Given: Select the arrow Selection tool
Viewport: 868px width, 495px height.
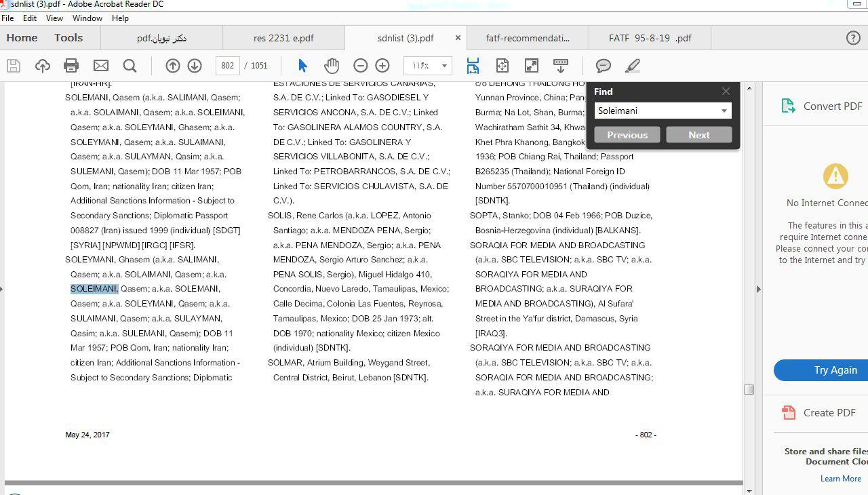Looking at the screenshot, I should [302, 66].
